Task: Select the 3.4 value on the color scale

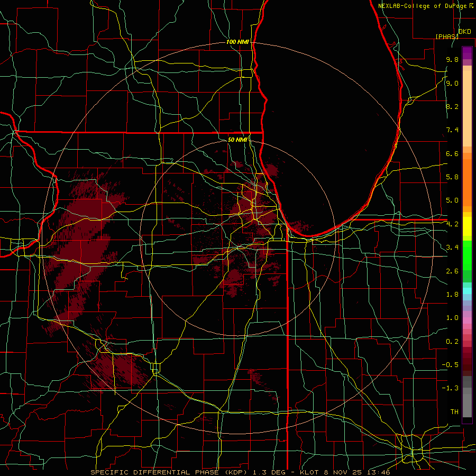Action: (452, 248)
